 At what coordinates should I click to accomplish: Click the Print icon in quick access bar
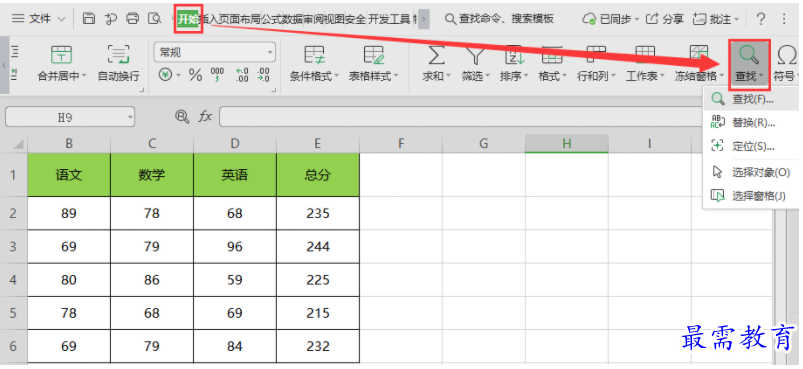point(132,19)
